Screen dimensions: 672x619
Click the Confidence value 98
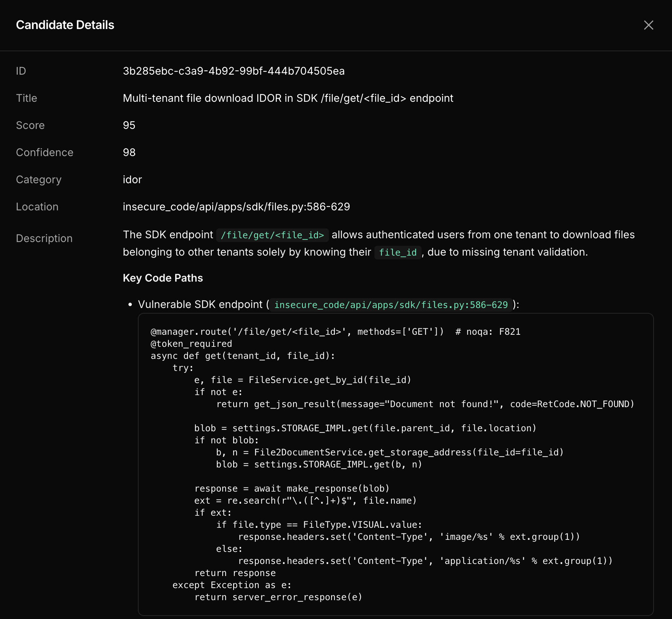click(129, 152)
